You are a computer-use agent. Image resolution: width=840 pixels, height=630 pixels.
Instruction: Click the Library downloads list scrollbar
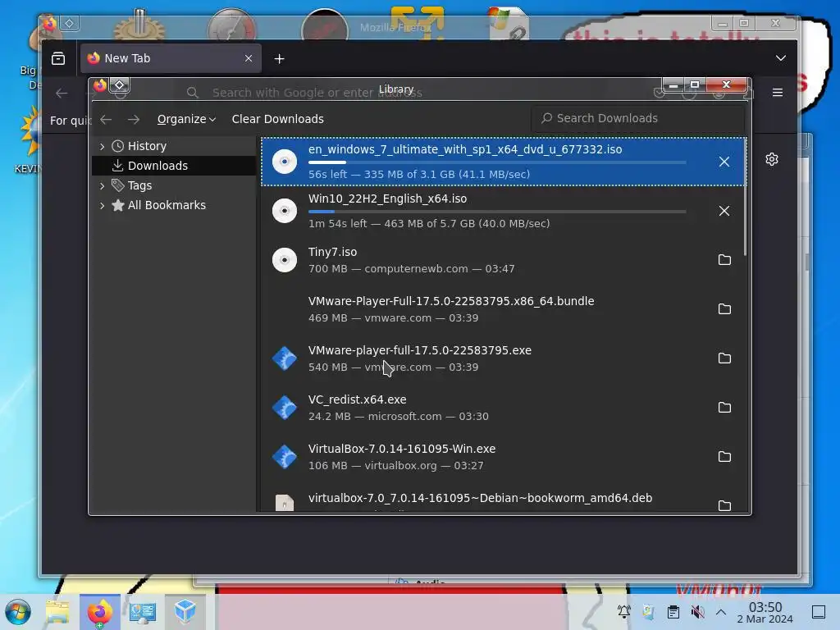[745, 197]
